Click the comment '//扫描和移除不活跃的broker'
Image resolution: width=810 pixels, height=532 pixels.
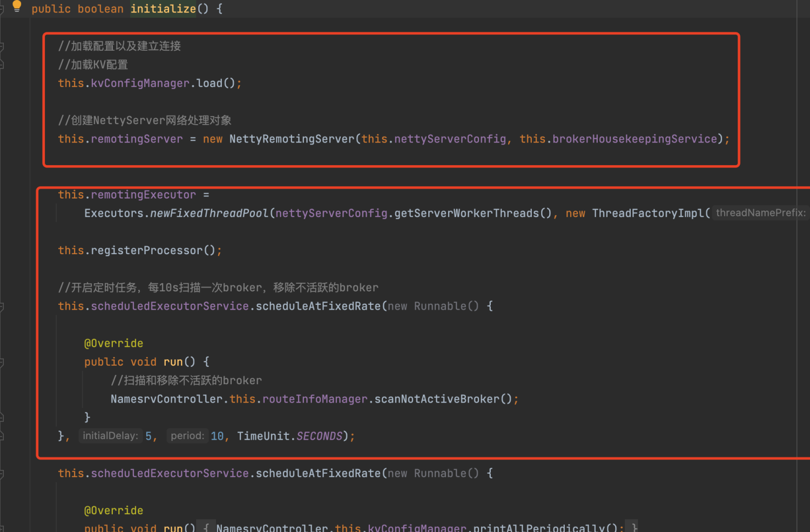[x=186, y=380]
